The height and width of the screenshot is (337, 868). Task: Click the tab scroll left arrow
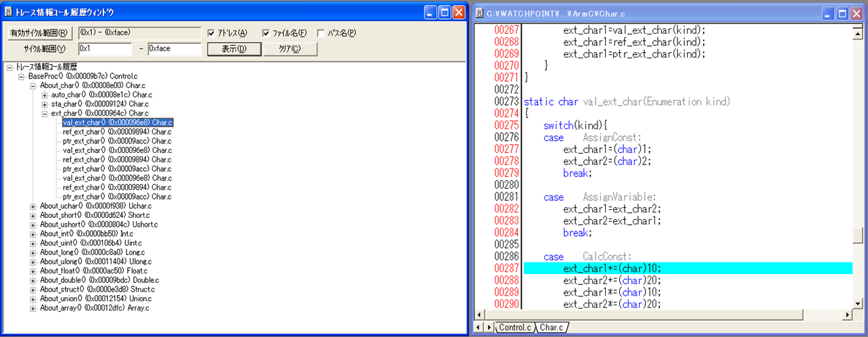pos(479,328)
